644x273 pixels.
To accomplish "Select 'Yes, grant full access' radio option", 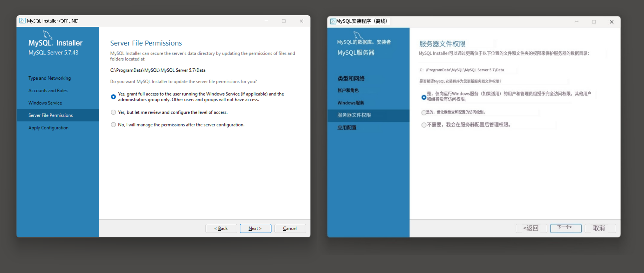I will (x=113, y=97).
